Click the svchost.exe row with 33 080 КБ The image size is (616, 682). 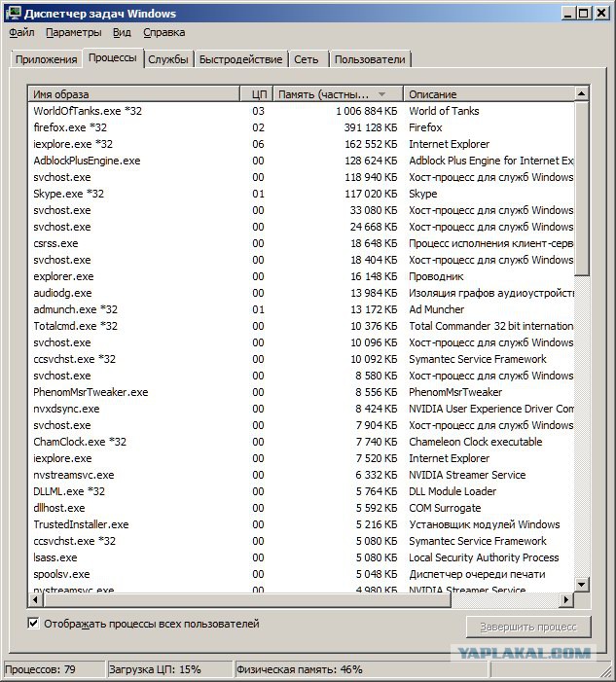point(301,210)
